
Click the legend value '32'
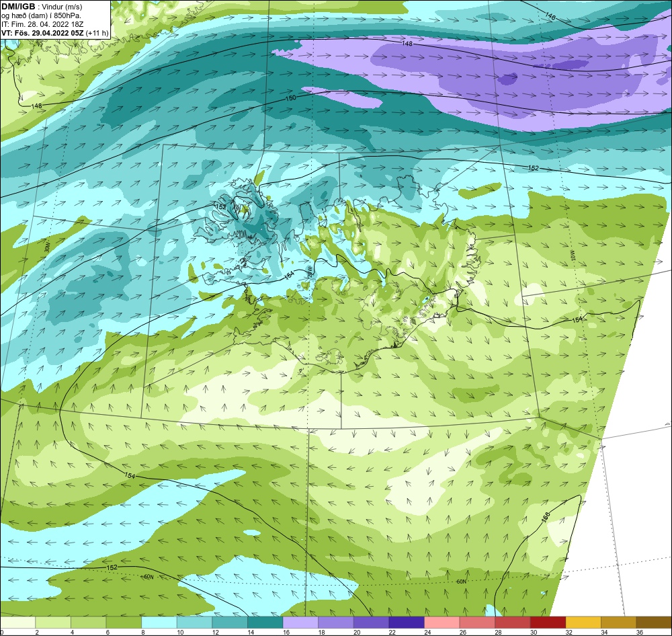coord(569,632)
